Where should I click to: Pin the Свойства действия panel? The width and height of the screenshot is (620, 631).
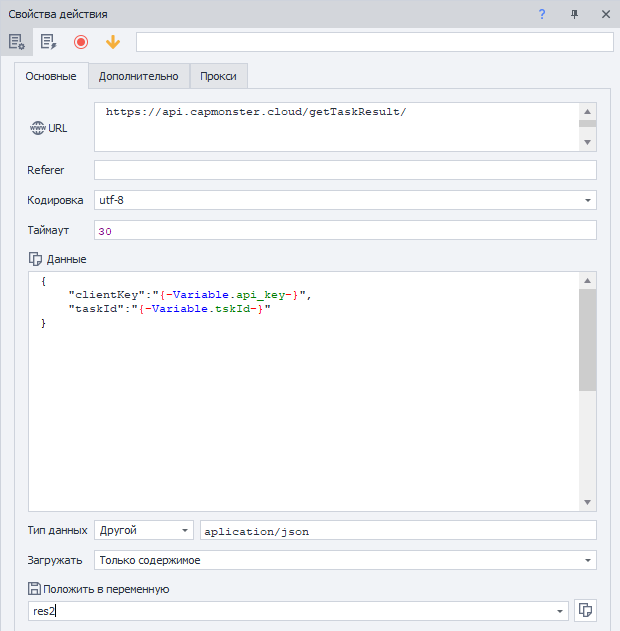pyautogui.click(x=574, y=14)
